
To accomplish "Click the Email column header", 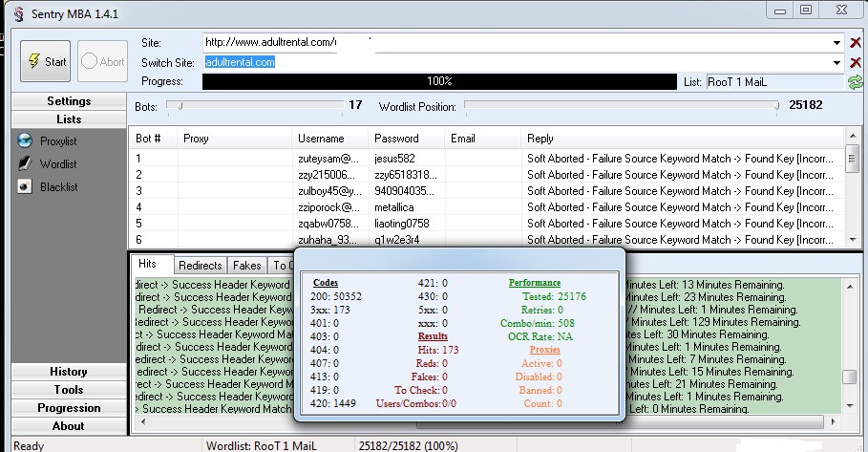I will coord(482,139).
